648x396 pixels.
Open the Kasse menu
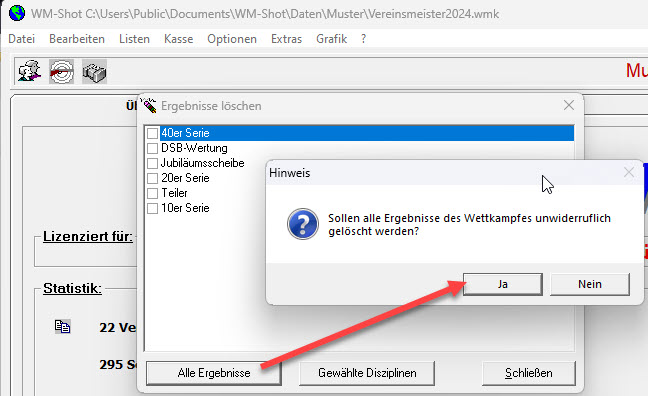tap(179, 39)
